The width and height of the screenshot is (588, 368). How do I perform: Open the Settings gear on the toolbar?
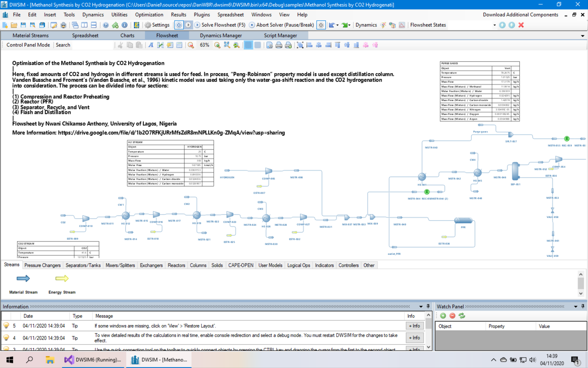click(x=147, y=25)
